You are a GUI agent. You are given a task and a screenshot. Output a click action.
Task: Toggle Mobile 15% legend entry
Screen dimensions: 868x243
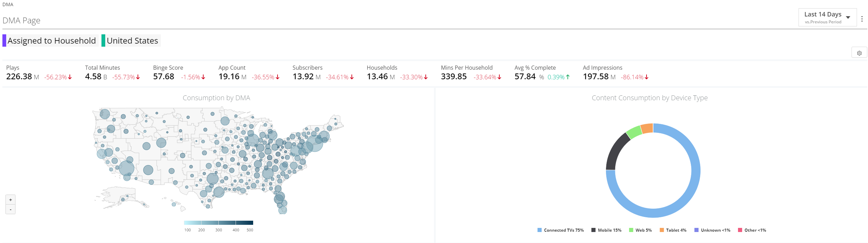point(606,230)
